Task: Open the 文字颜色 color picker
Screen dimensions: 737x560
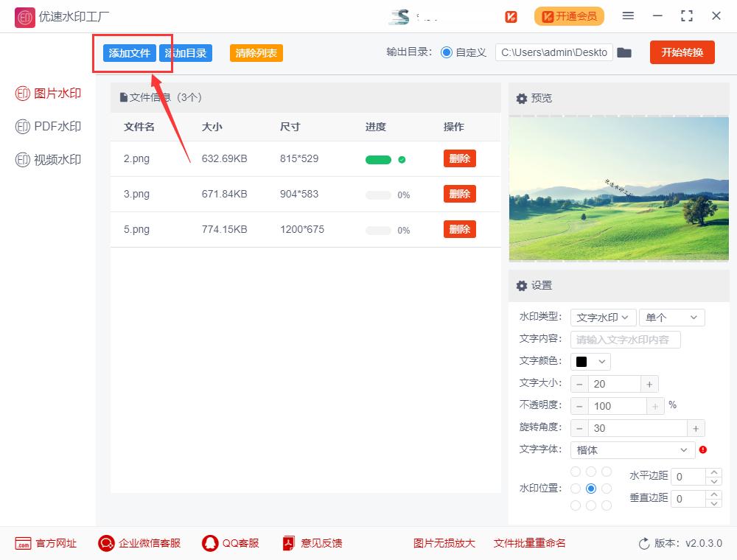Action: (x=590, y=361)
